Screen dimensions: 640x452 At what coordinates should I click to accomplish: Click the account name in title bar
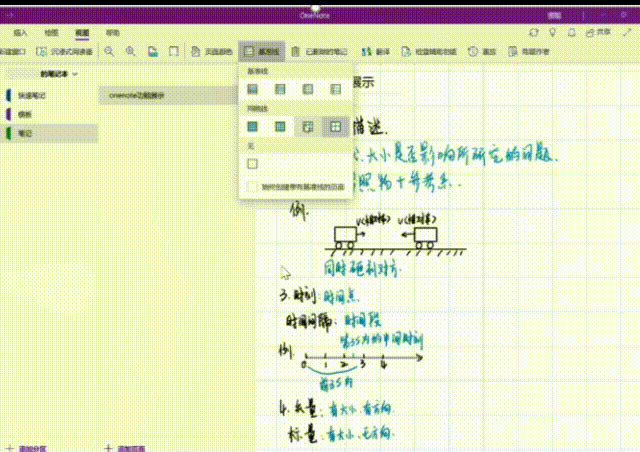(x=554, y=16)
